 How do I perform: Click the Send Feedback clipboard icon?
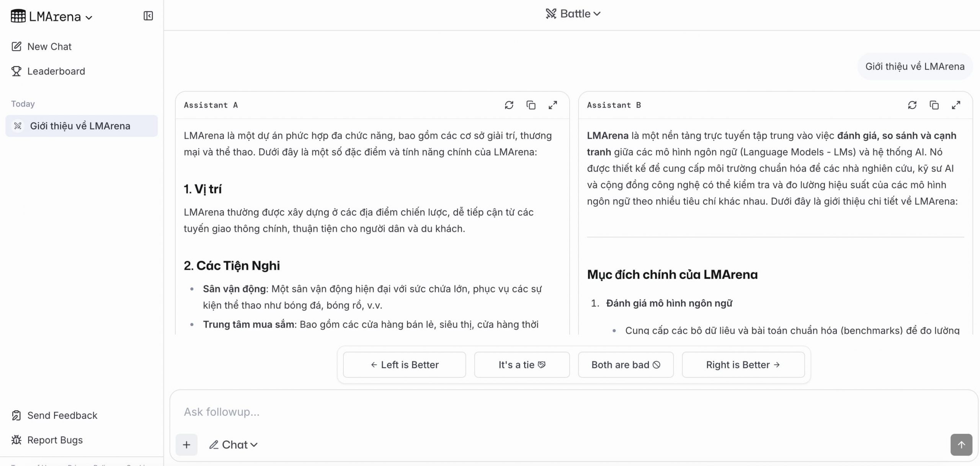(x=16, y=415)
